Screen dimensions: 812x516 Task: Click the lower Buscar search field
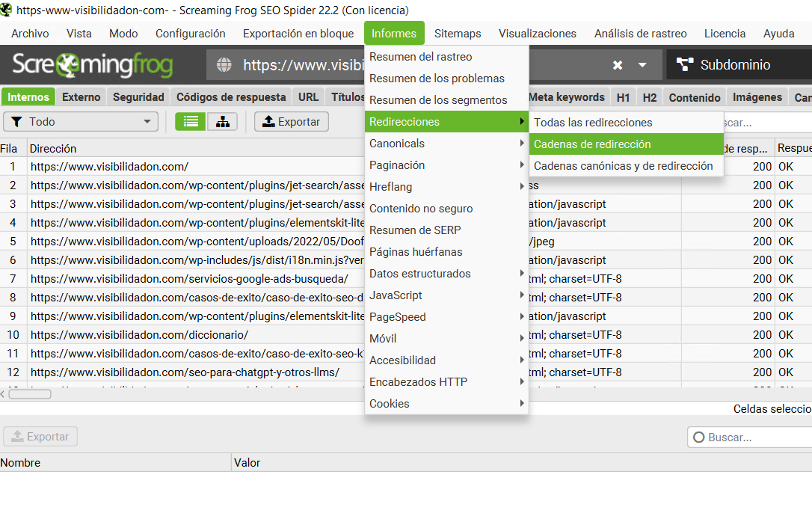750,437
